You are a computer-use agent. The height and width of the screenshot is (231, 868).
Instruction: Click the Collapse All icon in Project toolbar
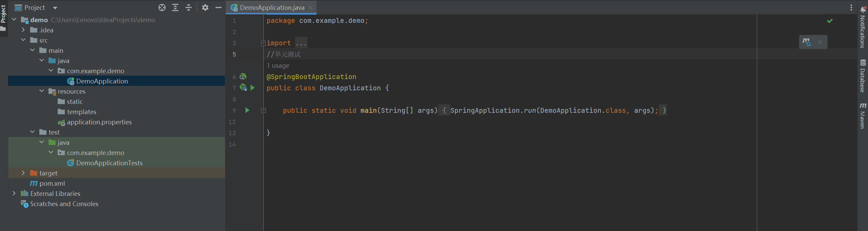(189, 7)
